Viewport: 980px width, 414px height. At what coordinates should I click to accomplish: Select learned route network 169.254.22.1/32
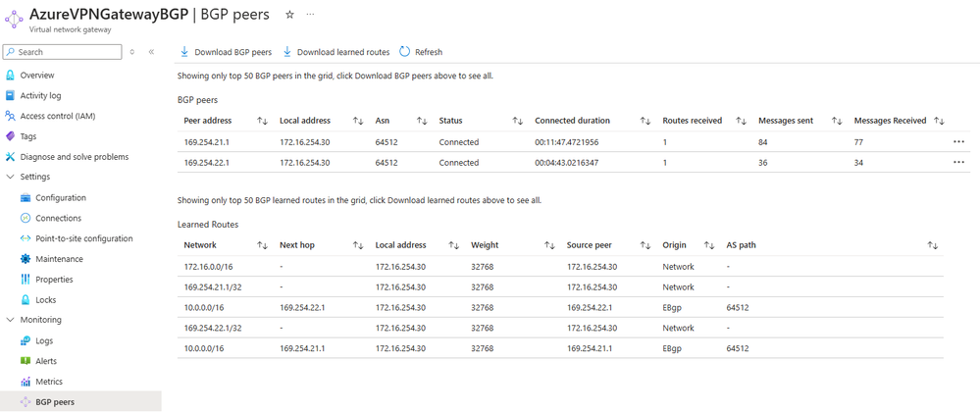pos(211,328)
